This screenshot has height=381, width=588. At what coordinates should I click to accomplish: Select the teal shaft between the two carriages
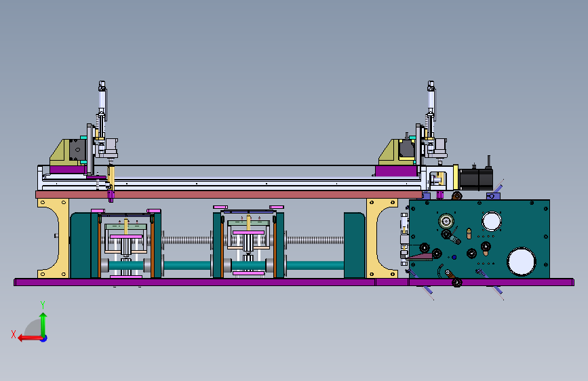pyautogui.click(x=187, y=266)
